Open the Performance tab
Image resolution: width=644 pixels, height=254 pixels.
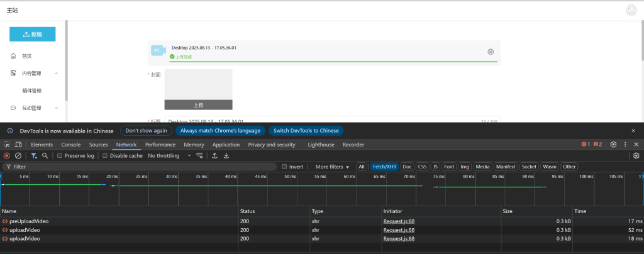click(x=160, y=145)
